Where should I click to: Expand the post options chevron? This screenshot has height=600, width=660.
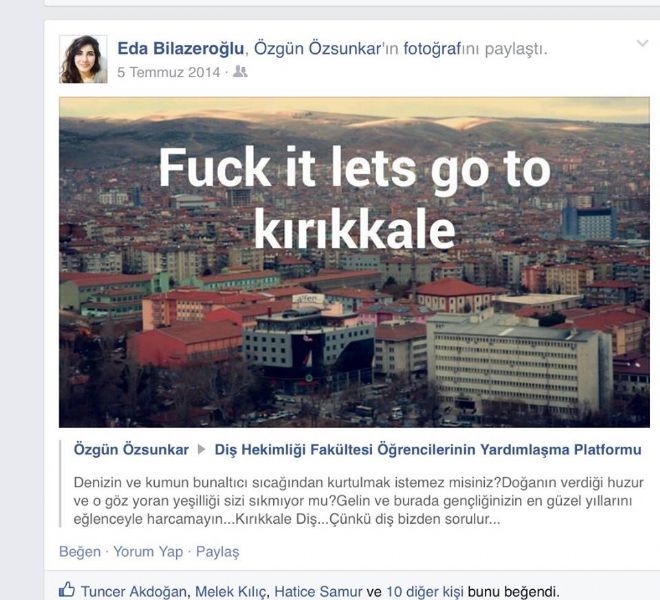[642, 43]
